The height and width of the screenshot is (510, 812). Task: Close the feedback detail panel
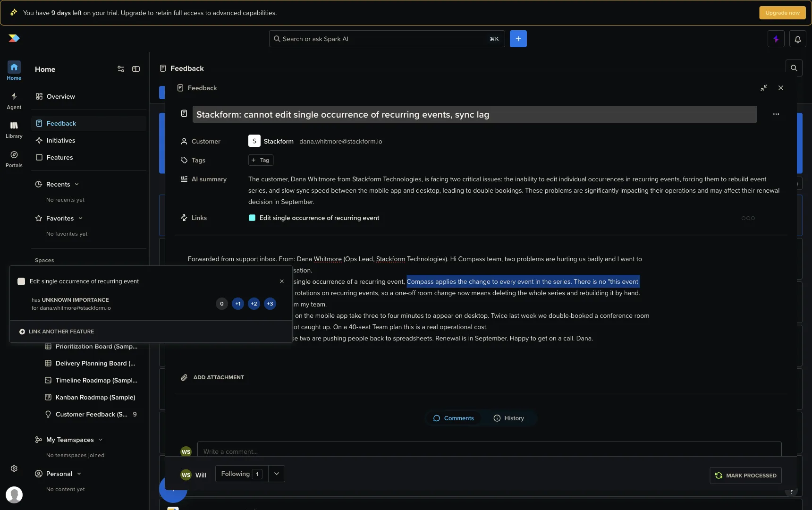point(781,88)
